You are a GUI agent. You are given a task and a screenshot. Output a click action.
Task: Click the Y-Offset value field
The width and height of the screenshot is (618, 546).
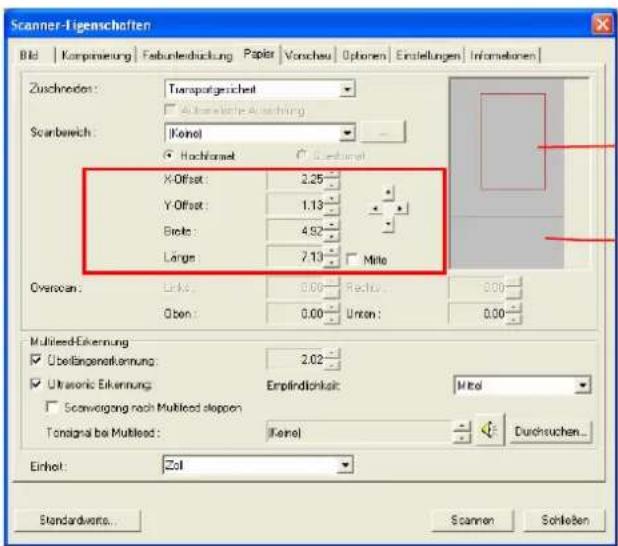pos(296,205)
